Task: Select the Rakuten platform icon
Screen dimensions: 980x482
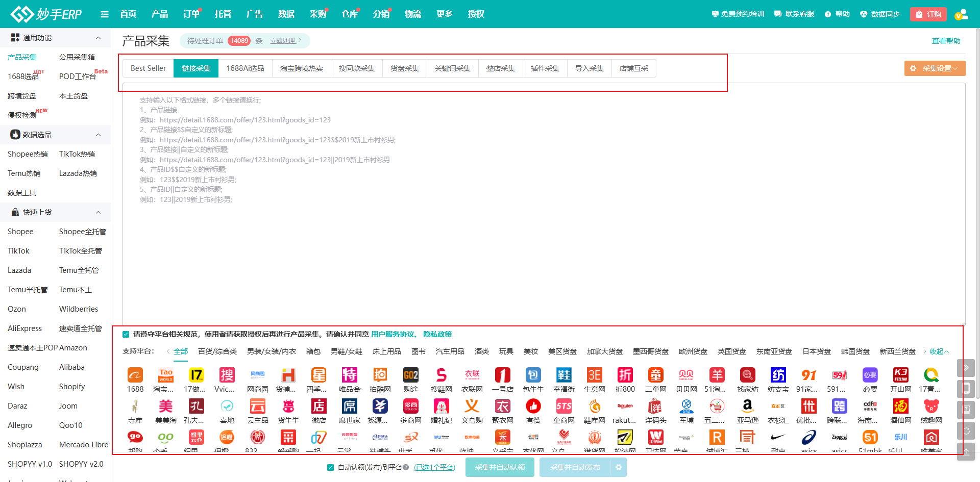Action: pyautogui.click(x=625, y=407)
